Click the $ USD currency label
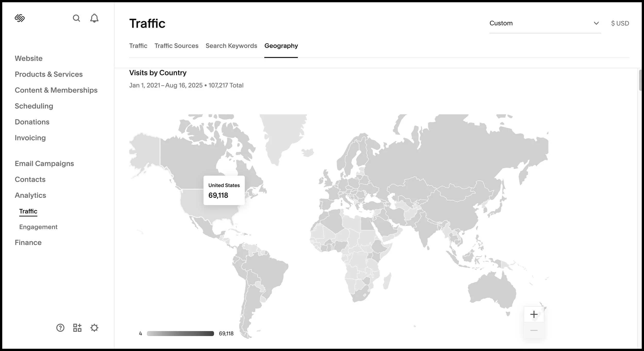 click(620, 23)
